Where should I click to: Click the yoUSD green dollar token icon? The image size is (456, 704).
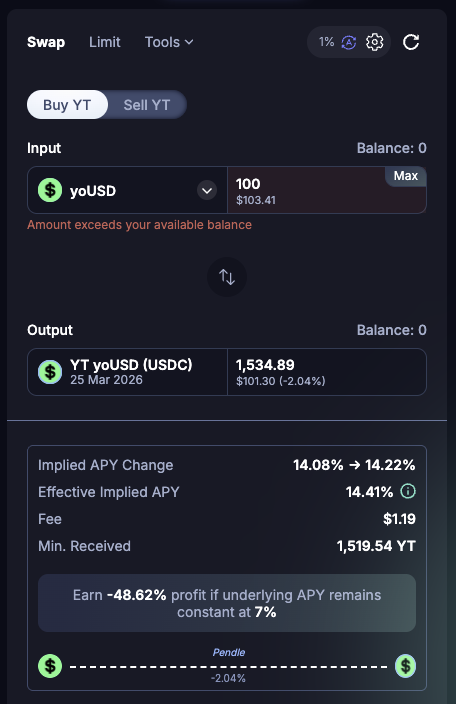50,190
